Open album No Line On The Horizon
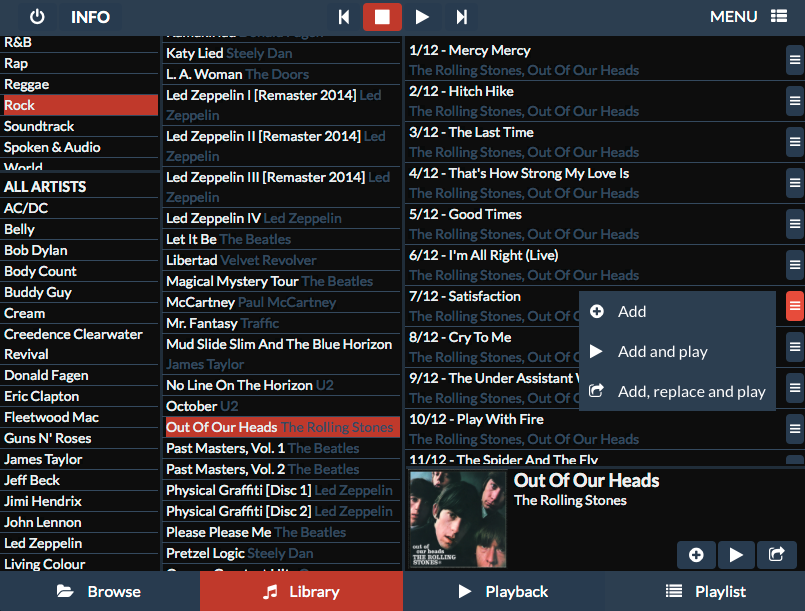This screenshot has height=611, width=805. 281,385
